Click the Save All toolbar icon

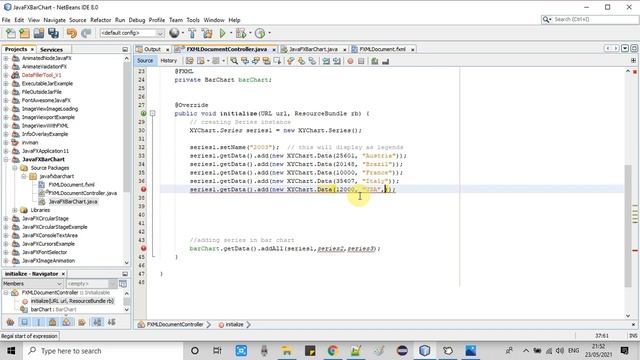pyautogui.click(x=53, y=33)
